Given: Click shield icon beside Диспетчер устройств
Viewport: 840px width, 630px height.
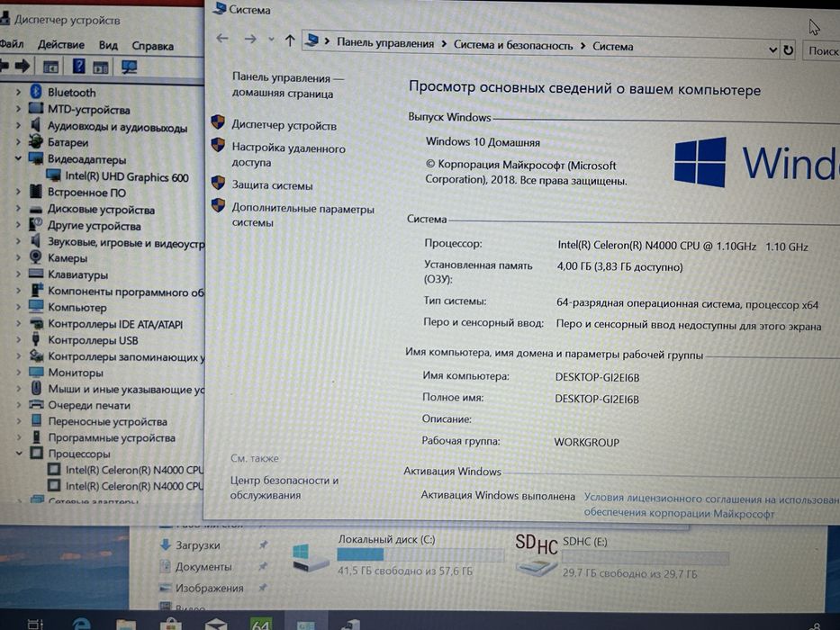Looking at the screenshot, I should coord(218,122).
